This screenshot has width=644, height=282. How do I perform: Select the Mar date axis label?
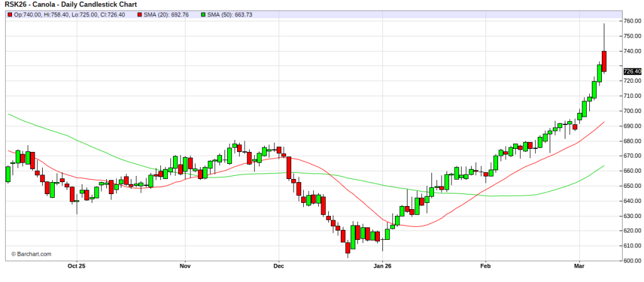pyautogui.click(x=579, y=266)
